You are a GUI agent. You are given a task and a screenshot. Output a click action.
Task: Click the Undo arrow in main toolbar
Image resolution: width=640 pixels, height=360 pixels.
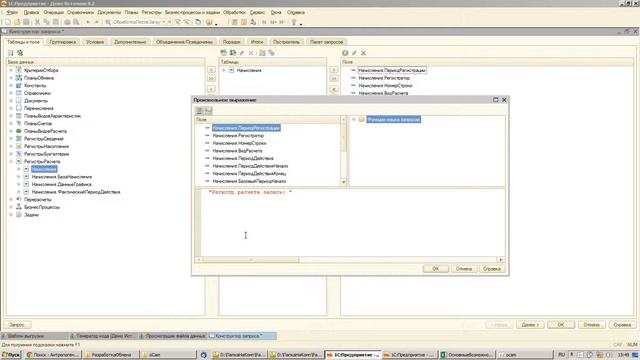tap(88, 22)
